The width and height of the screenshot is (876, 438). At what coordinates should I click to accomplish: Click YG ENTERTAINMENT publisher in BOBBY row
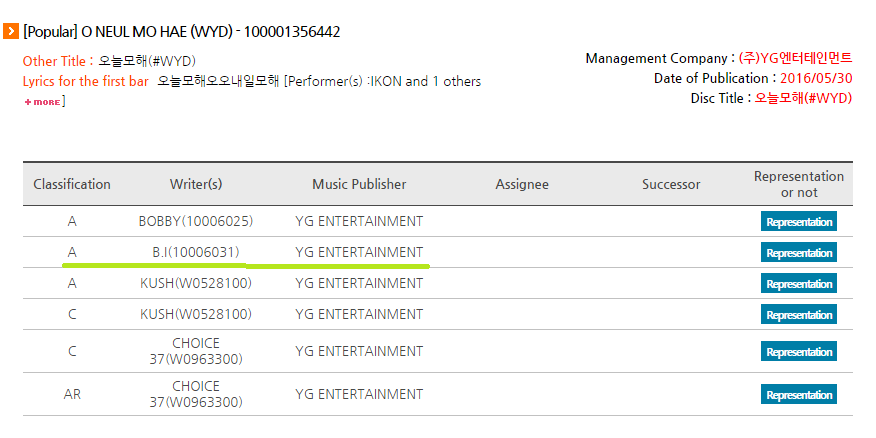359,221
